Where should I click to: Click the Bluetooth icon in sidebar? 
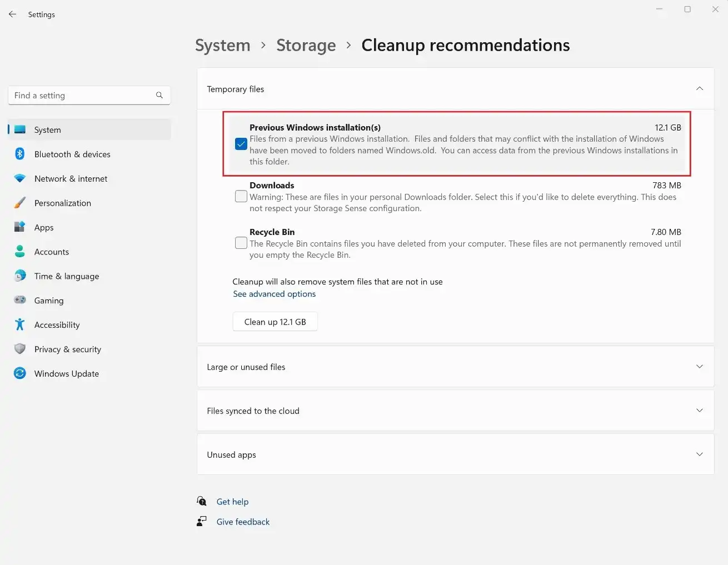pyautogui.click(x=20, y=154)
